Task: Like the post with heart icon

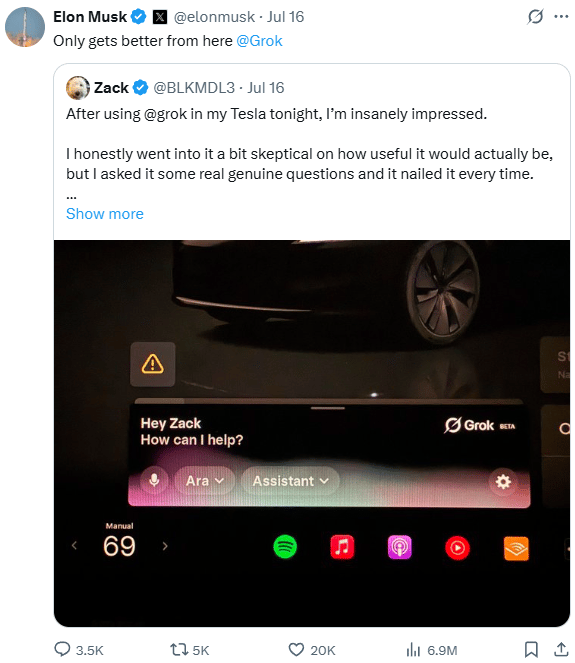Action: pyautogui.click(x=296, y=649)
